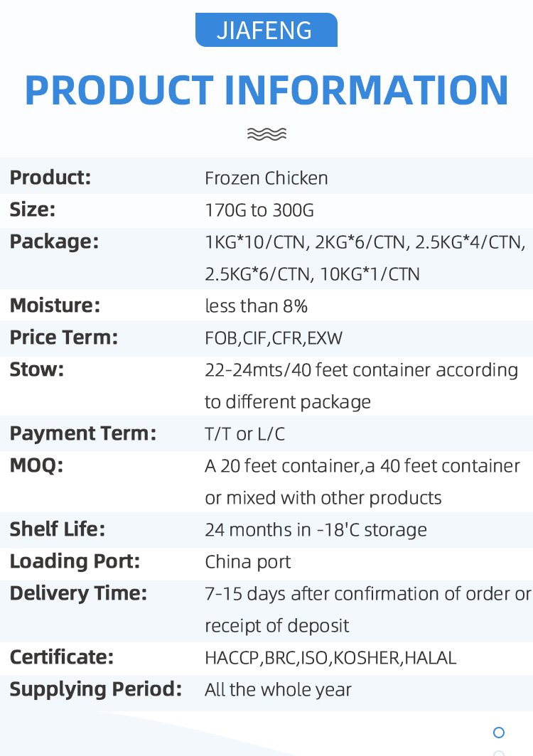533x756 pixels.
Task: Click the FOB,CIF,CFR,EXW price term value
Action: pyautogui.click(x=274, y=338)
